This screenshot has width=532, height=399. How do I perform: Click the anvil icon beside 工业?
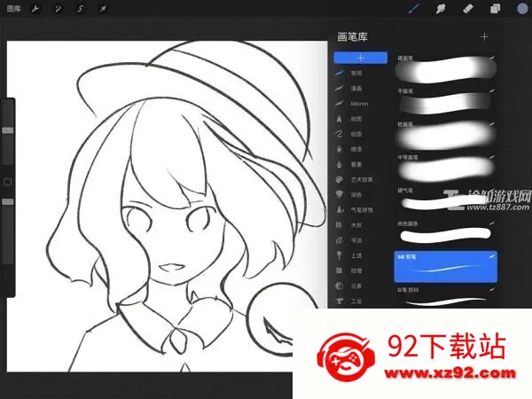pos(339,301)
